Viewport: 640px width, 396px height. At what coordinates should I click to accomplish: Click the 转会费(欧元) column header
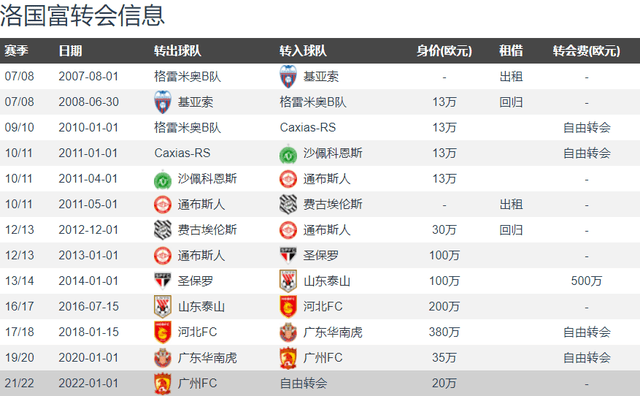point(586,51)
